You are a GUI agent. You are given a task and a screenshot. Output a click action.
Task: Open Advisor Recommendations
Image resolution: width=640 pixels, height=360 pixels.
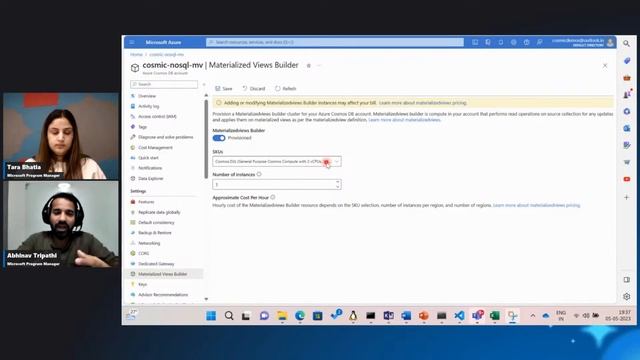pyautogui.click(x=163, y=294)
